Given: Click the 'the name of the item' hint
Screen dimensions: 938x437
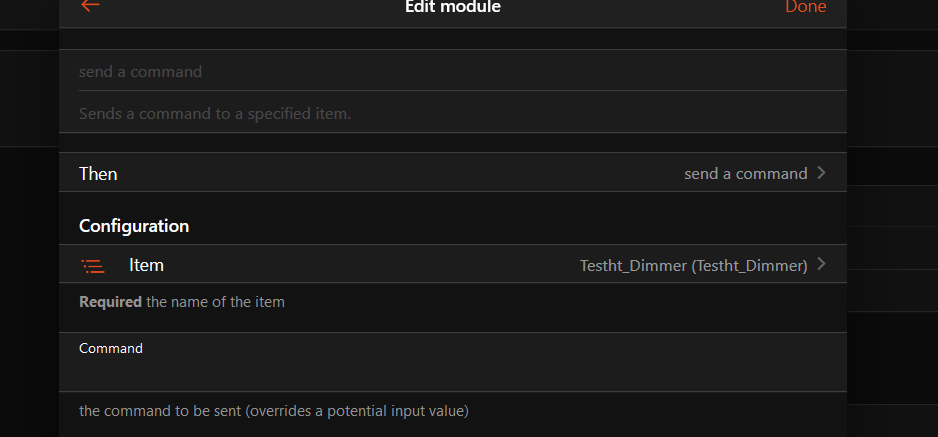Looking at the screenshot, I should [x=215, y=302].
